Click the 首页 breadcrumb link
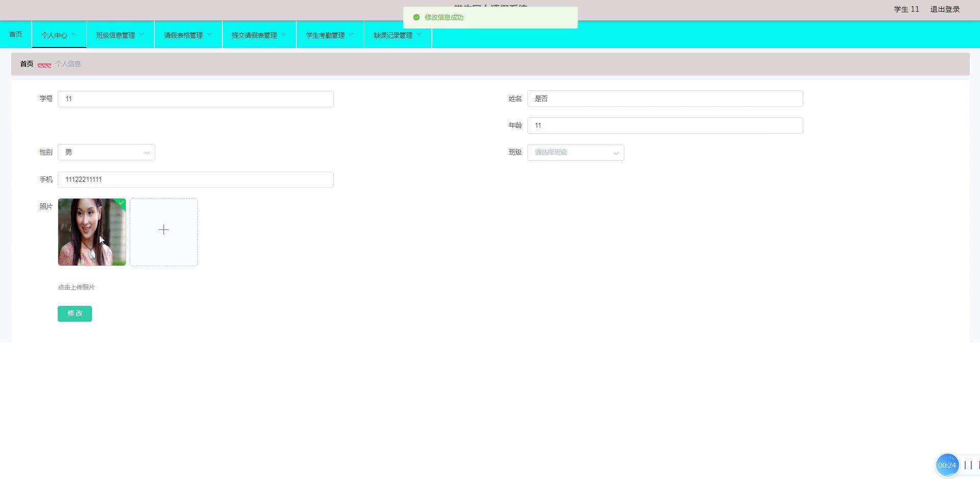 click(x=27, y=64)
